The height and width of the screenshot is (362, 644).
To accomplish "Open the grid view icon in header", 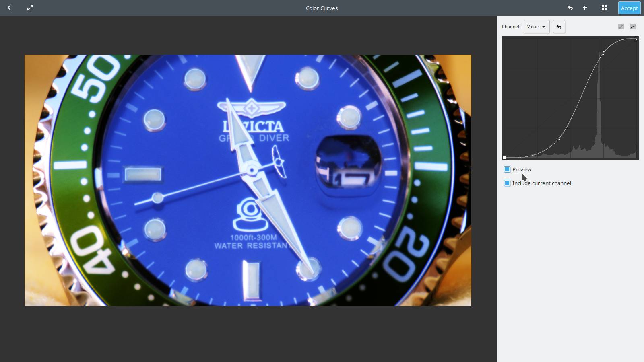I will [x=604, y=8].
